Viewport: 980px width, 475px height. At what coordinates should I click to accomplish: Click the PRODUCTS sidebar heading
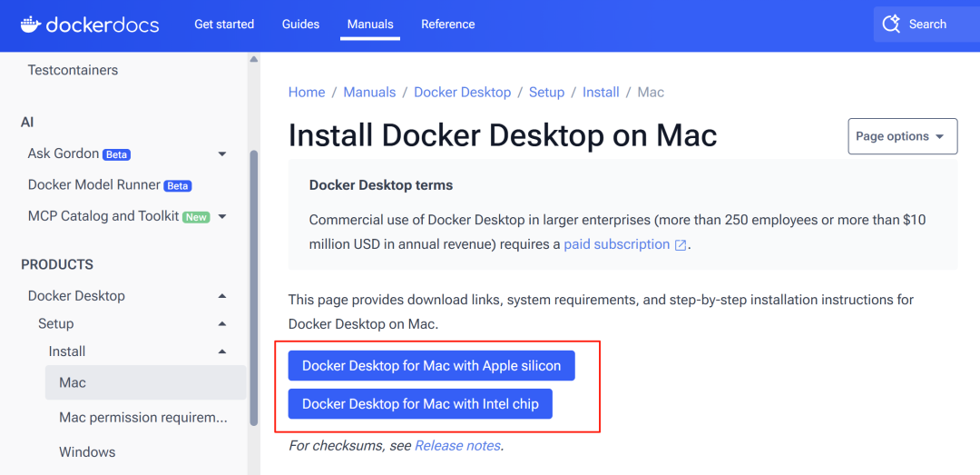(57, 264)
